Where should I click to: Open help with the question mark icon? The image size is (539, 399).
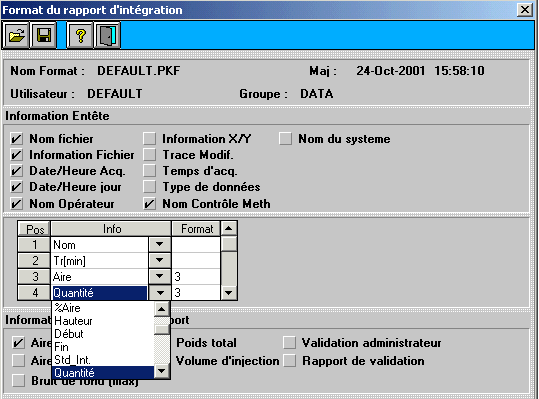80,35
